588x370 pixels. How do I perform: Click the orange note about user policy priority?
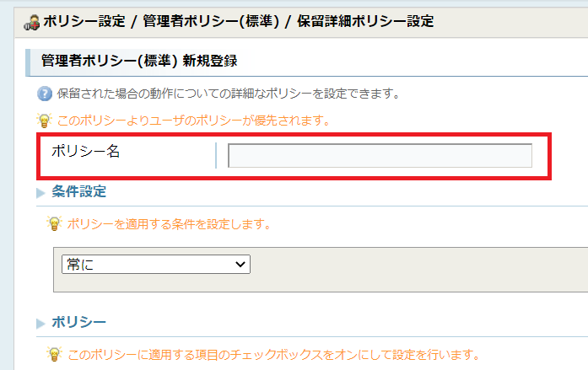193,121
